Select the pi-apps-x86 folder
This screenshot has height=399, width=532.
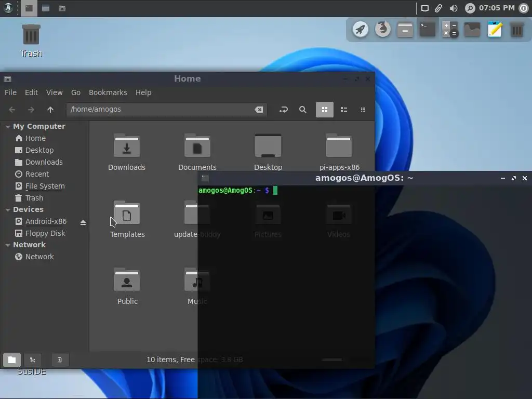[339, 152]
